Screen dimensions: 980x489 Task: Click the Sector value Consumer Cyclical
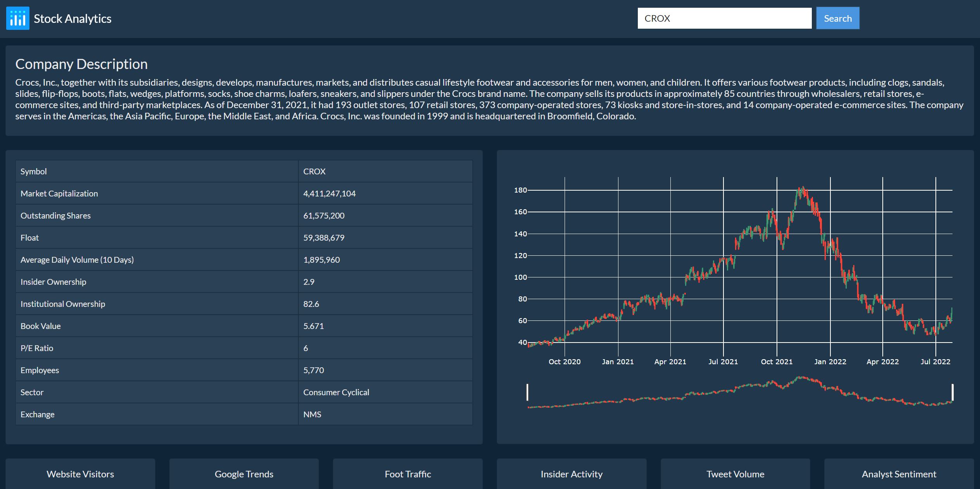336,392
